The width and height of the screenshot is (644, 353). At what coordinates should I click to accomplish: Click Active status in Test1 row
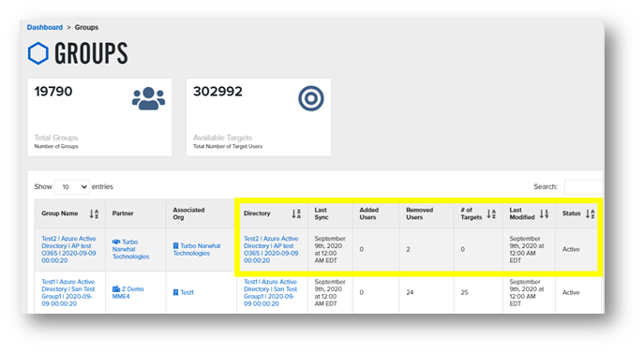571,293
